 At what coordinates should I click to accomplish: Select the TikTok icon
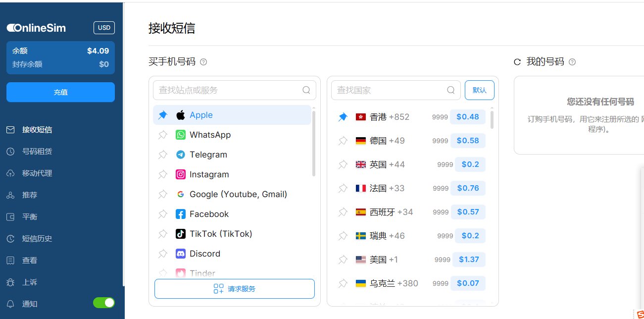coord(181,234)
